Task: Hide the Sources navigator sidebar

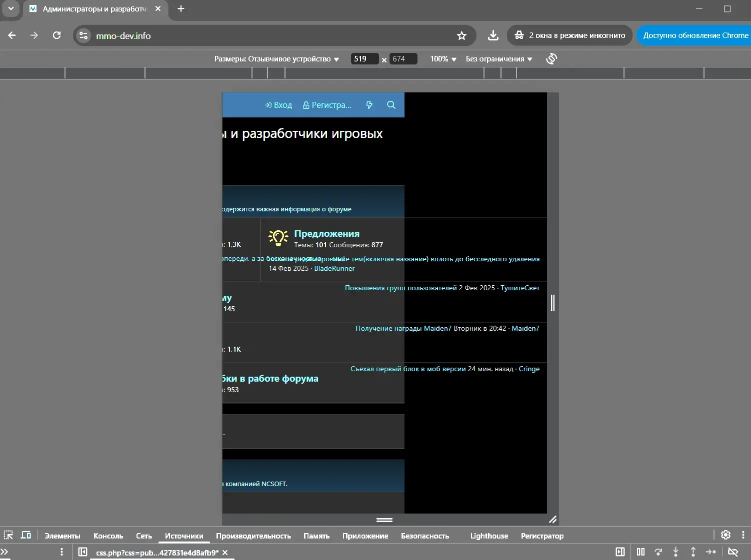Action: (x=83, y=552)
